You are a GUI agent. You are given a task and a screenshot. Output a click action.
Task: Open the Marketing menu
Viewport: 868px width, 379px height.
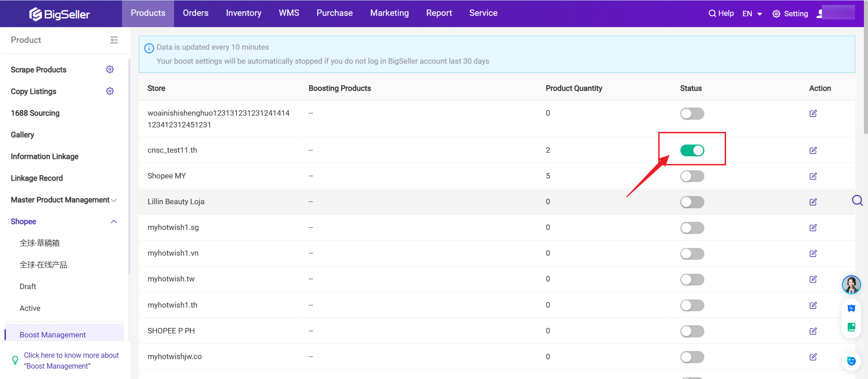pyautogui.click(x=389, y=13)
